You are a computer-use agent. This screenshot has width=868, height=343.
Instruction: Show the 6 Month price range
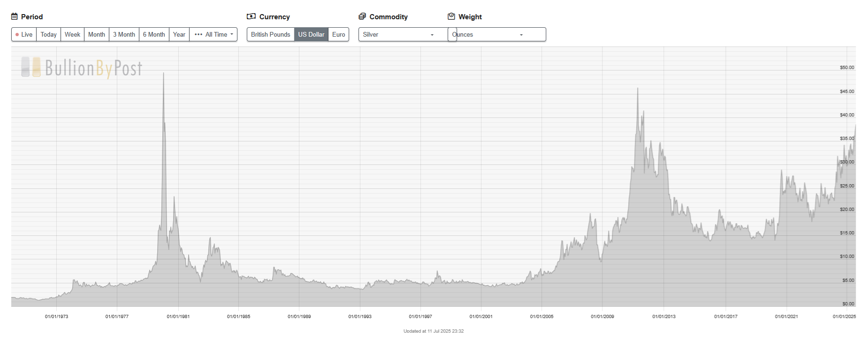[154, 34]
